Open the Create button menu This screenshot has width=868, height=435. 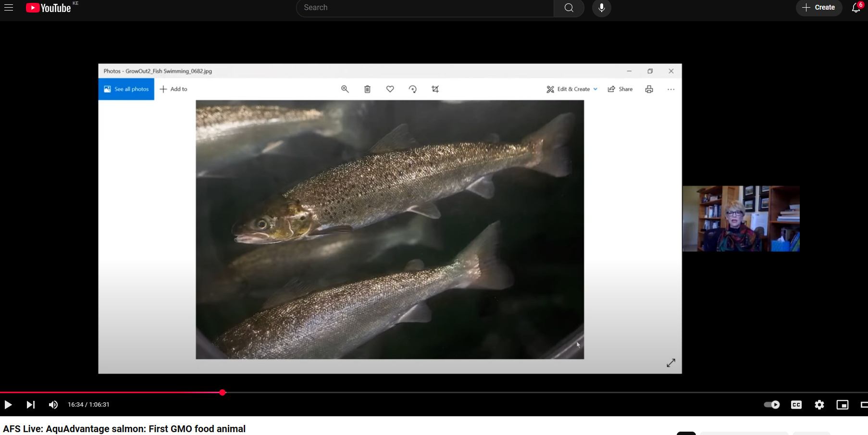tap(819, 8)
